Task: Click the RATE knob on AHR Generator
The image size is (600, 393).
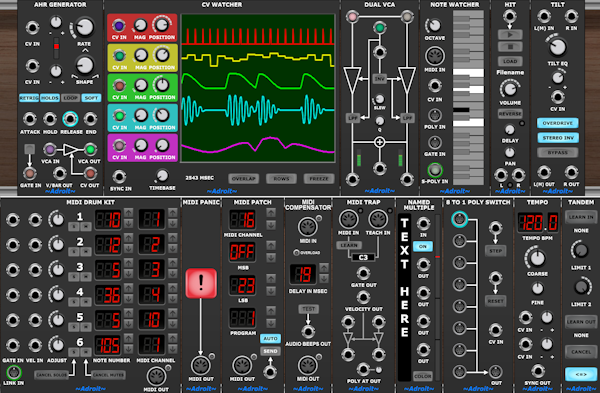Action: click(x=85, y=28)
